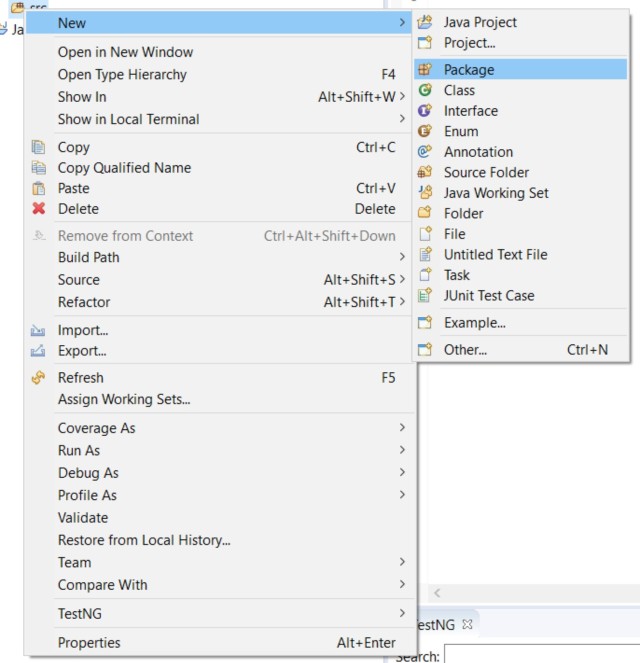Click the Enum icon in submenu

click(425, 131)
